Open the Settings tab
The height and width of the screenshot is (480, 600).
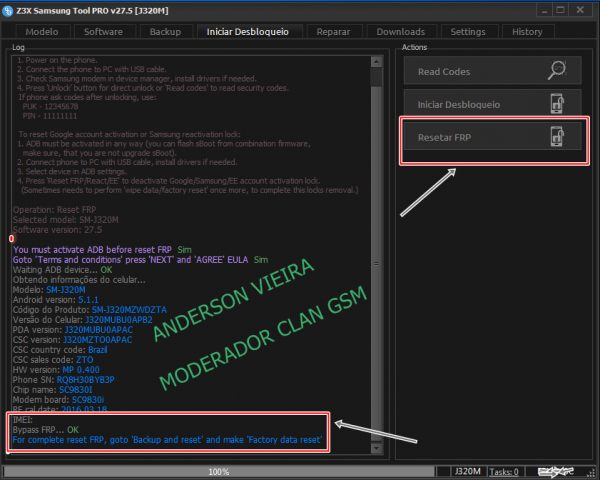coord(467,32)
